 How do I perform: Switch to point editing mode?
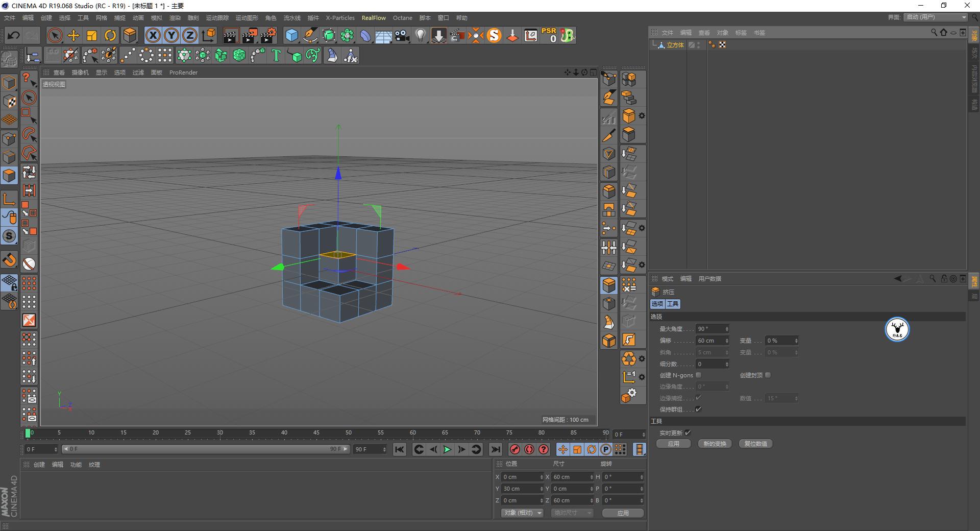tap(9, 138)
